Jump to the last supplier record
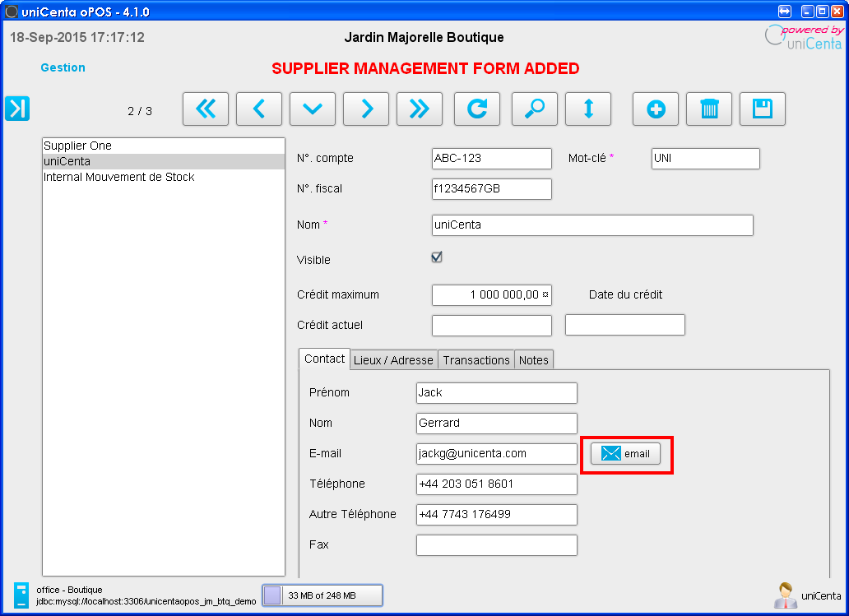The image size is (849, 616). (420, 108)
